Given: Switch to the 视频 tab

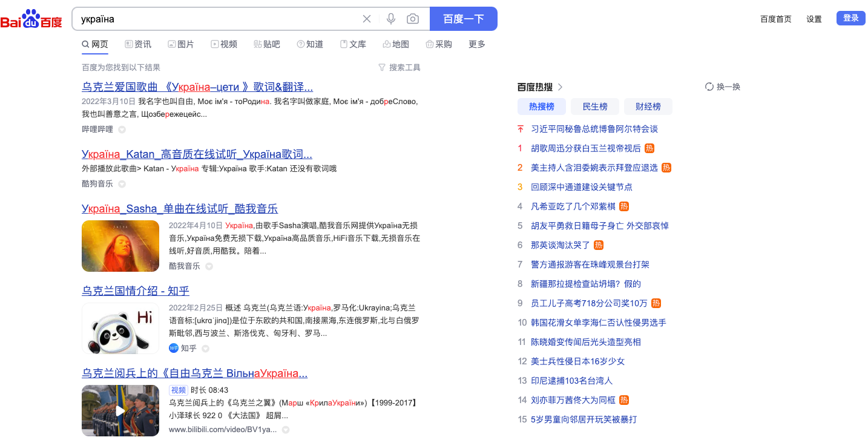Looking at the screenshot, I should click(224, 44).
